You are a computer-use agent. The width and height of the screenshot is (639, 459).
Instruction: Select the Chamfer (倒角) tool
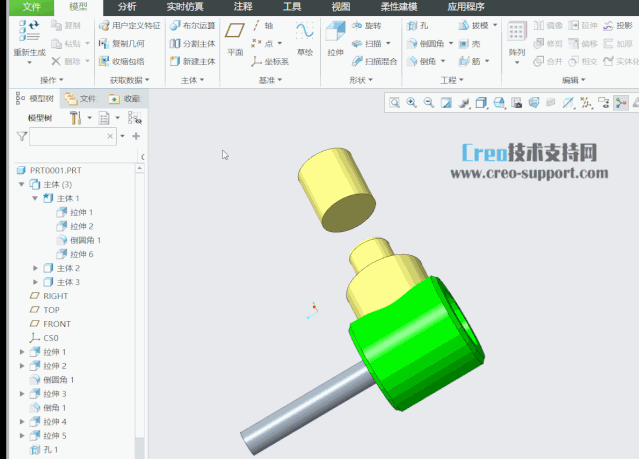click(x=422, y=62)
